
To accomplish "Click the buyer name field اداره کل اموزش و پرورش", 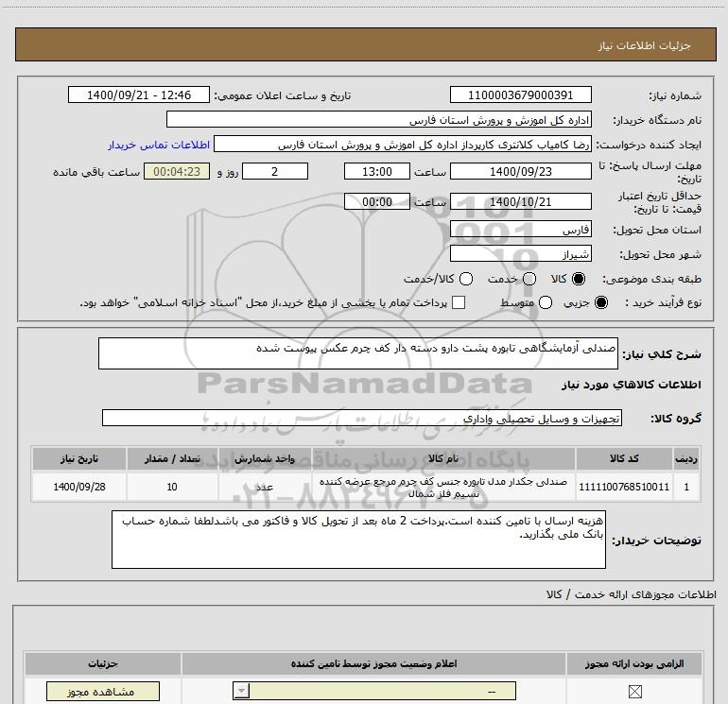I will click(379, 119).
